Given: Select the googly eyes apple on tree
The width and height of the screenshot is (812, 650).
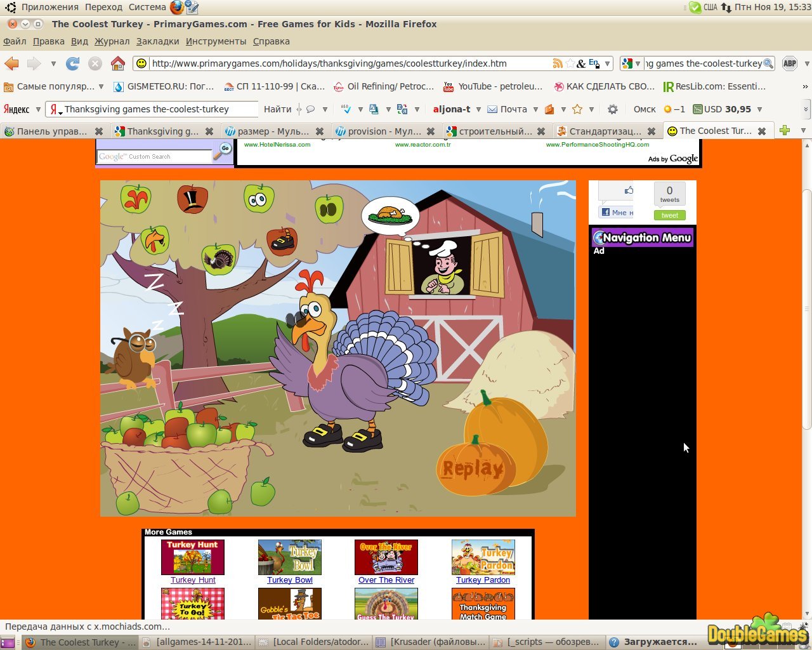Looking at the screenshot, I should [258, 198].
